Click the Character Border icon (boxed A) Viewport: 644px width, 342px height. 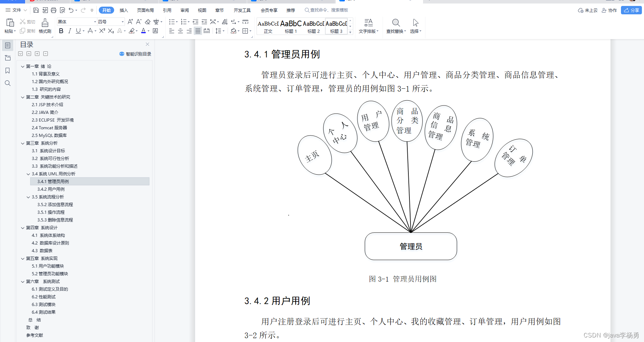156,31
